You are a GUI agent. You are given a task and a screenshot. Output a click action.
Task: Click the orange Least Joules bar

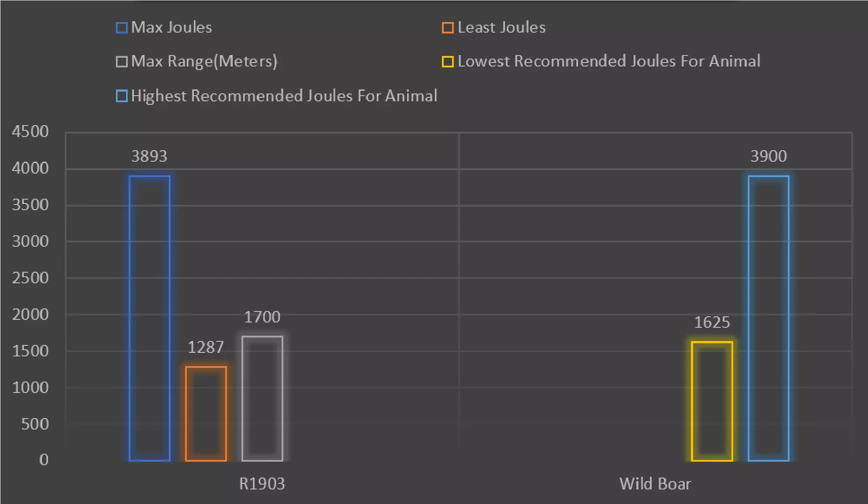pyautogui.click(x=206, y=413)
